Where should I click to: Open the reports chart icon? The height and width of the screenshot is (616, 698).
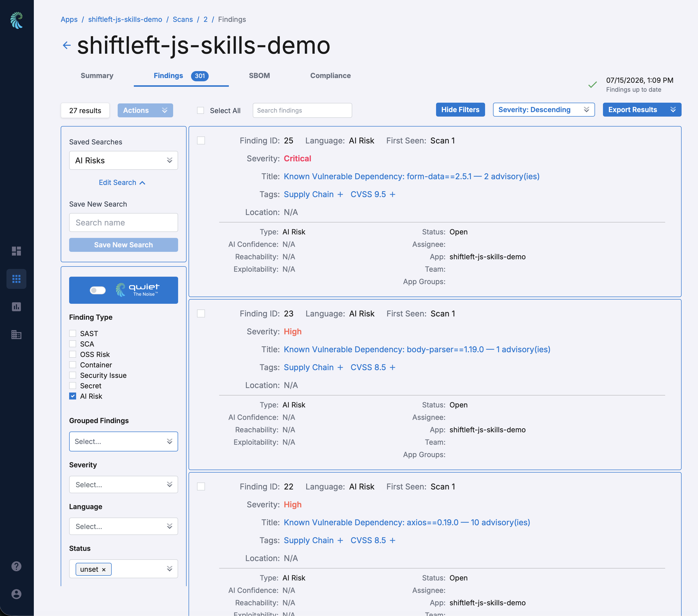[16, 307]
